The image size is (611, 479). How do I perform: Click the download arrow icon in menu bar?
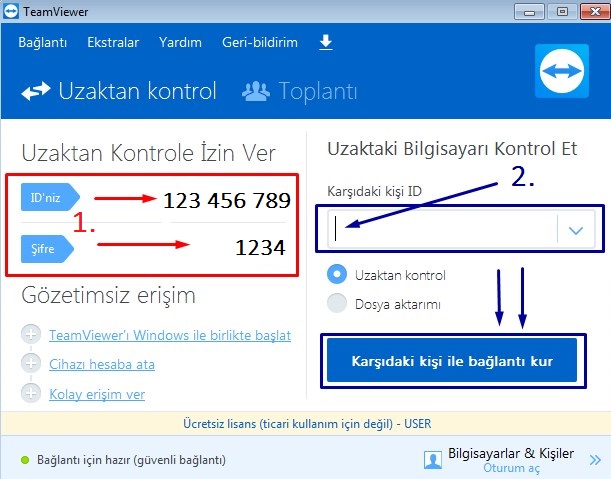326,42
